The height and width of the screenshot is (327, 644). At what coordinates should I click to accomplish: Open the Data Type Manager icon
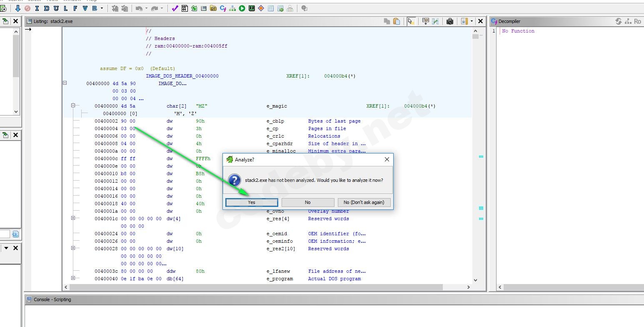(213, 8)
